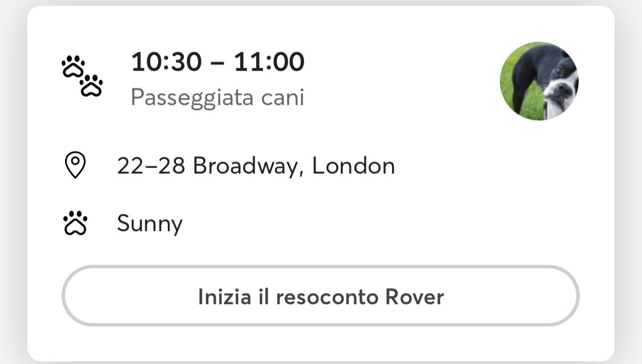This screenshot has width=642, height=364.
Task: Click the word London in the address
Action: click(353, 165)
